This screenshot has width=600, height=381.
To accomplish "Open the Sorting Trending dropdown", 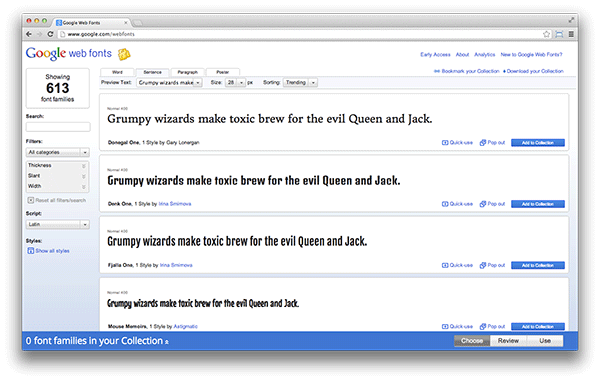I will (x=300, y=83).
